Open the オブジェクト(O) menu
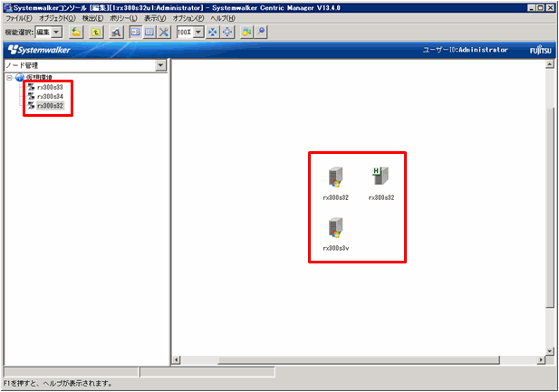Image resolution: width=559 pixels, height=392 pixels. [57, 18]
